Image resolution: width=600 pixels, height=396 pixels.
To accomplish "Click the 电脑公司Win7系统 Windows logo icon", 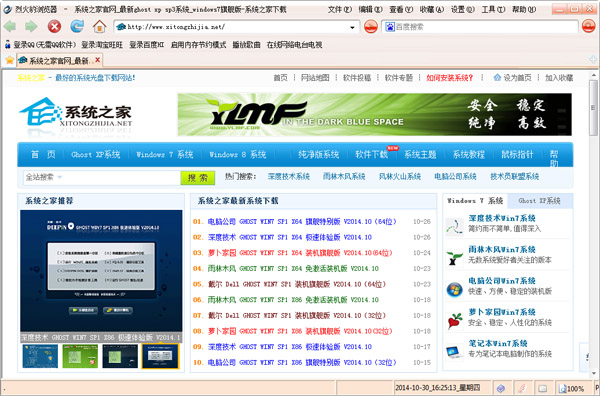I will coord(455,289).
